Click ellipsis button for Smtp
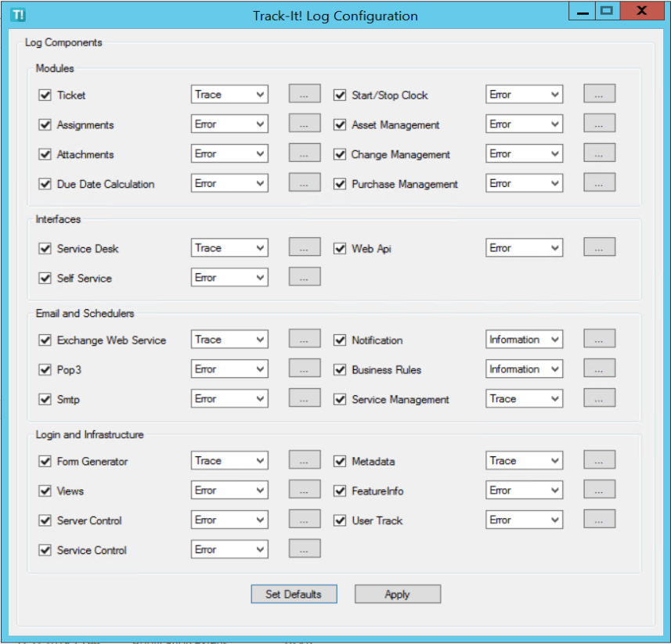 pyautogui.click(x=305, y=398)
